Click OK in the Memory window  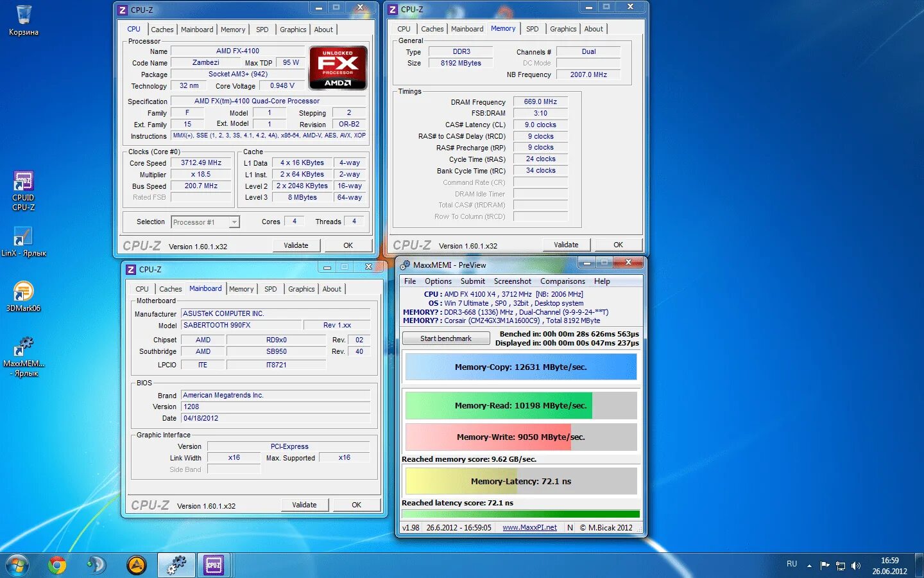pyautogui.click(x=619, y=245)
